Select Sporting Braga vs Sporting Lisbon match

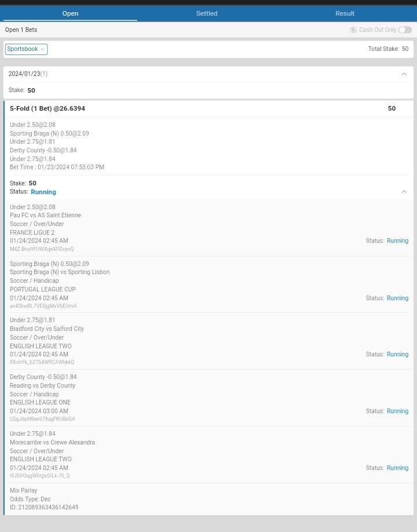pyautogui.click(x=60, y=272)
